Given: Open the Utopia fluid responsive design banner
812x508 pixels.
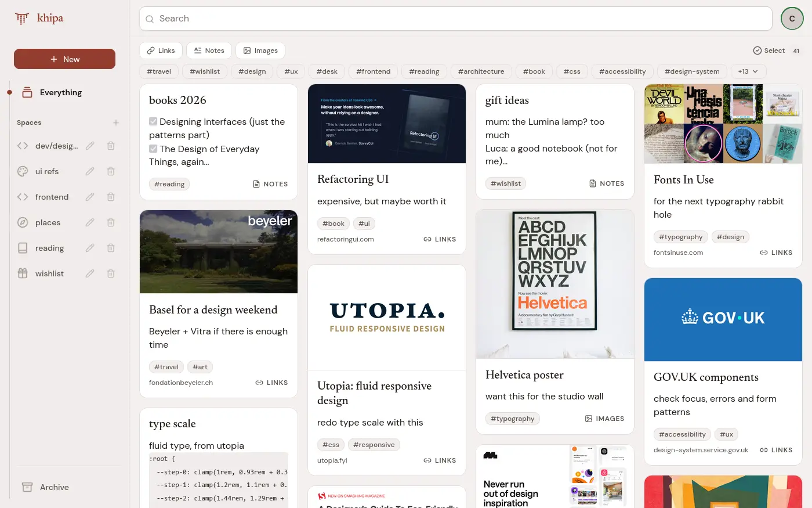Looking at the screenshot, I should coord(387,318).
